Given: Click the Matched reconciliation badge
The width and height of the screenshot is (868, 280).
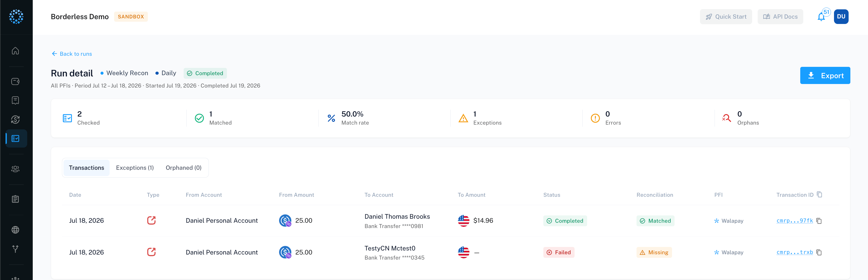Looking at the screenshot, I should click(x=655, y=221).
